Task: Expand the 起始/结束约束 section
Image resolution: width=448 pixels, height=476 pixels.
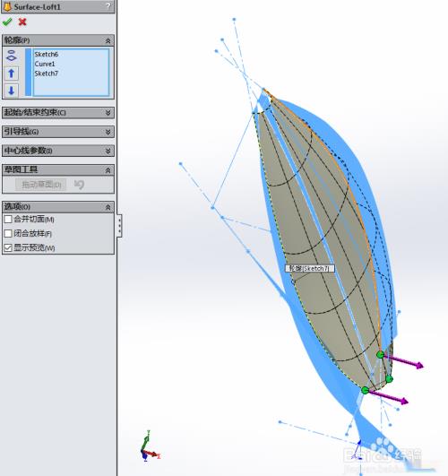Action: tap(58, 113)
